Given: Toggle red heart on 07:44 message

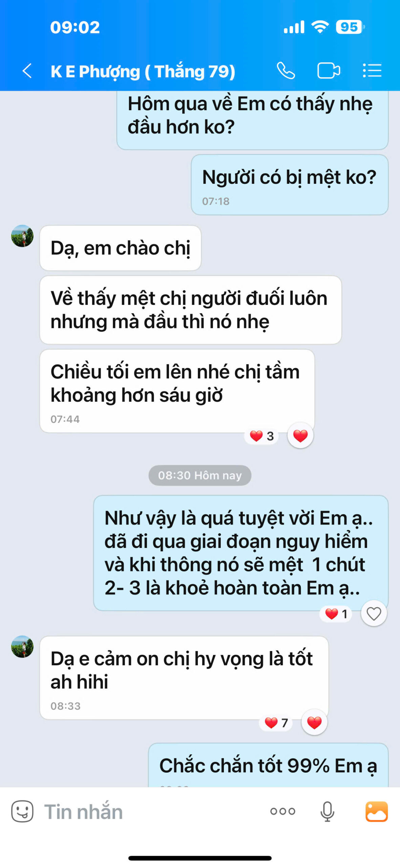Looking at the screenshot, I should tap(300, 436).
